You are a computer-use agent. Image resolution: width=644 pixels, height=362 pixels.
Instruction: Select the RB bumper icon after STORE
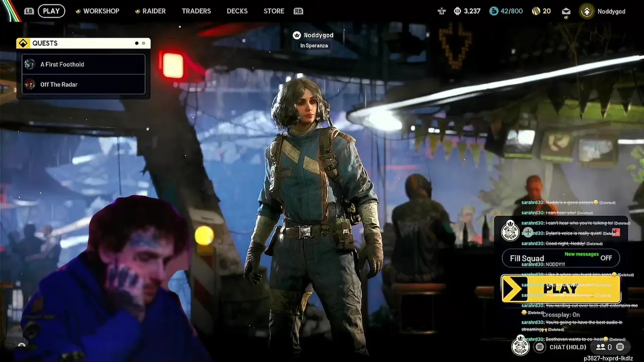(298, 11)
